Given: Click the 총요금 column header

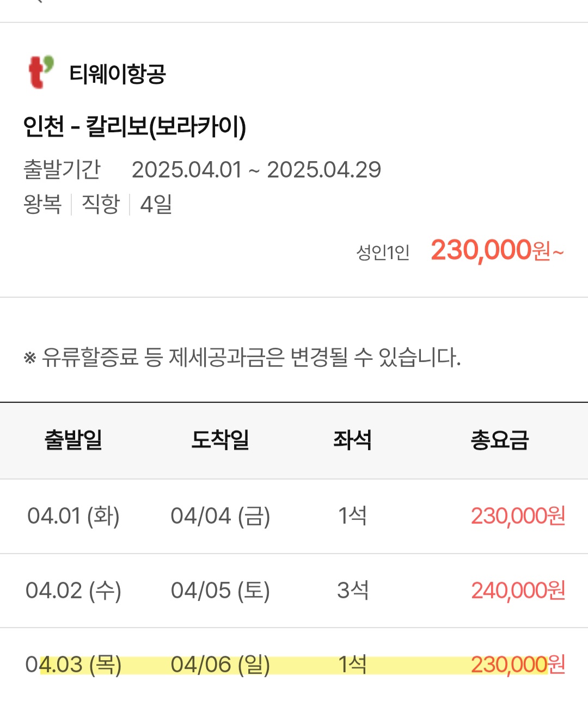Looking at the screenshot, I should [x=500, y=440].
